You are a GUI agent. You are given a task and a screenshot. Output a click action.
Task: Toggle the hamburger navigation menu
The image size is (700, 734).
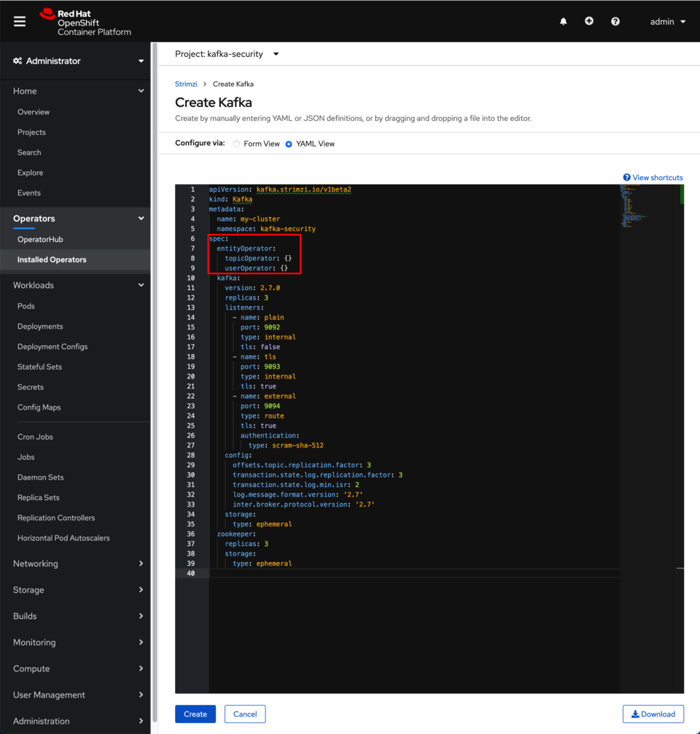pyautogui.click(x=20, y=22)
